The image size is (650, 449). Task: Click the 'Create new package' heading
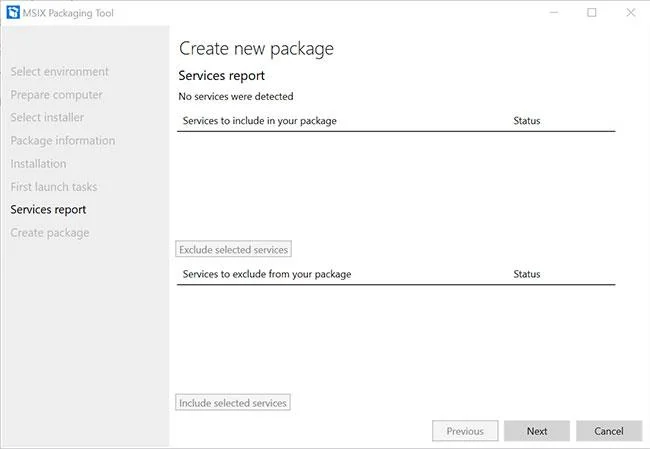tap(256, 49)
